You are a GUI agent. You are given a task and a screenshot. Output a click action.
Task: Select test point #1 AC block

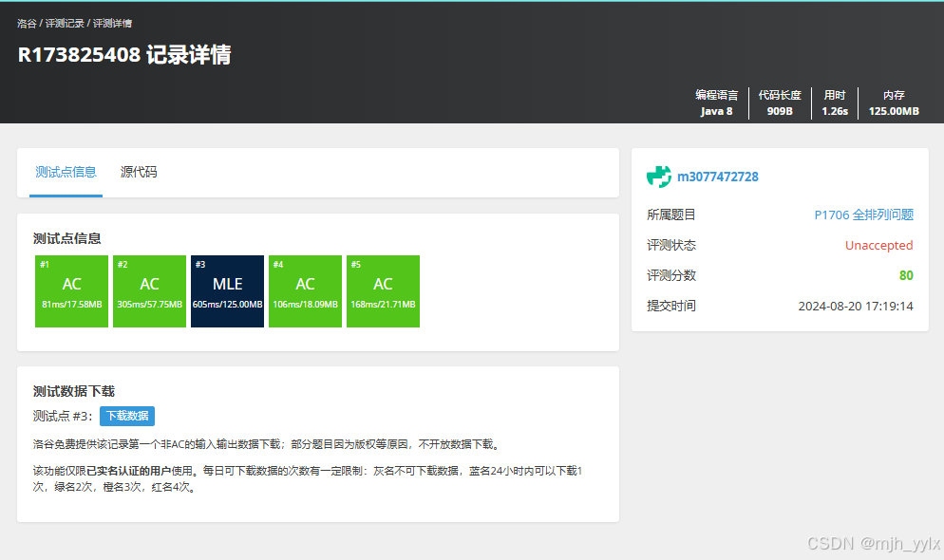pos(71,291)
